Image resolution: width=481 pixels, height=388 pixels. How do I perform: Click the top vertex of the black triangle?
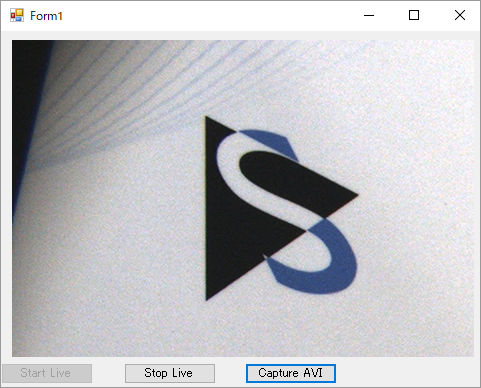(x=207, y=119)
